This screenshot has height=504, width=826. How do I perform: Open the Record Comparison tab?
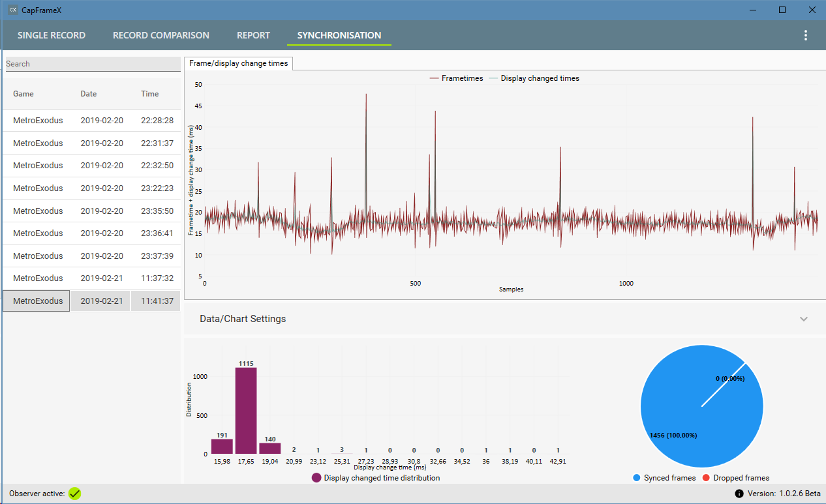[x=161, y=35]
